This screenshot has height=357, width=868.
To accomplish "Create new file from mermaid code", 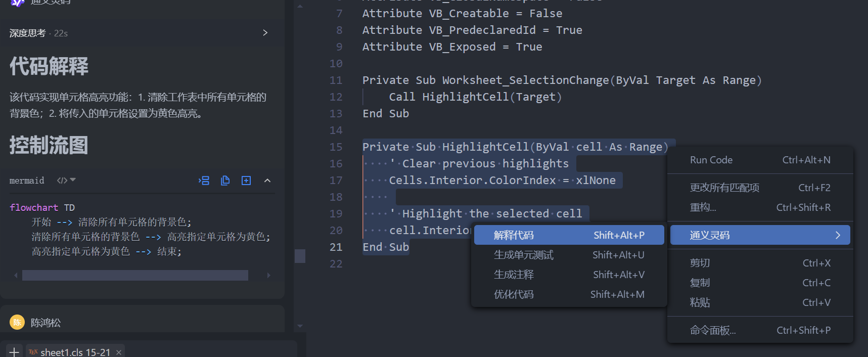I will coord(246,181).
